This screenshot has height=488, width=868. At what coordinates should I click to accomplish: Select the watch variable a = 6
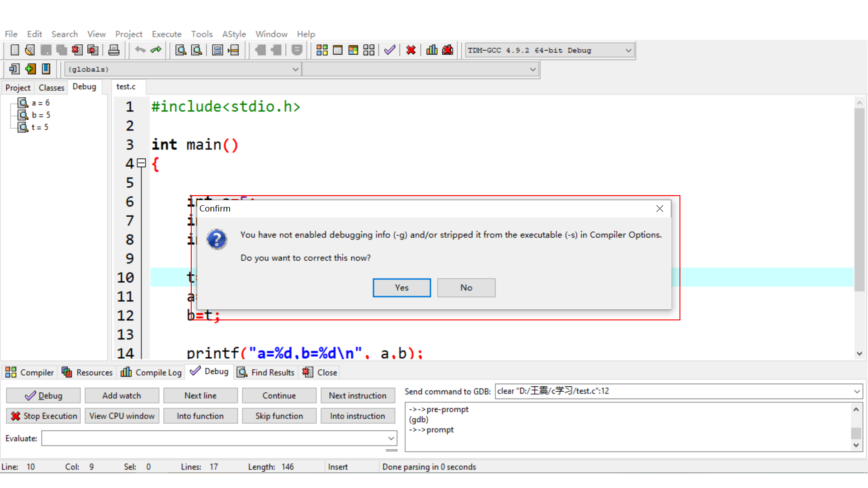40,103
